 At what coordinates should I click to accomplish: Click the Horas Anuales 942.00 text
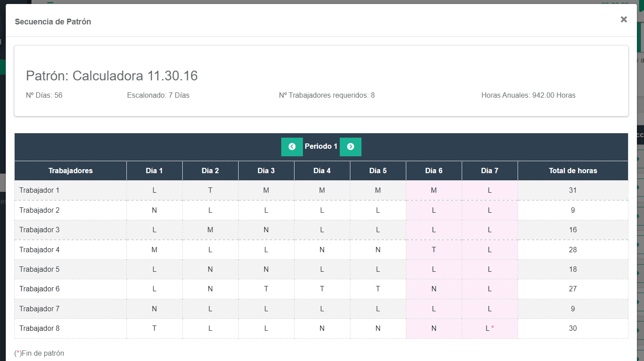[x=528, y=95]
